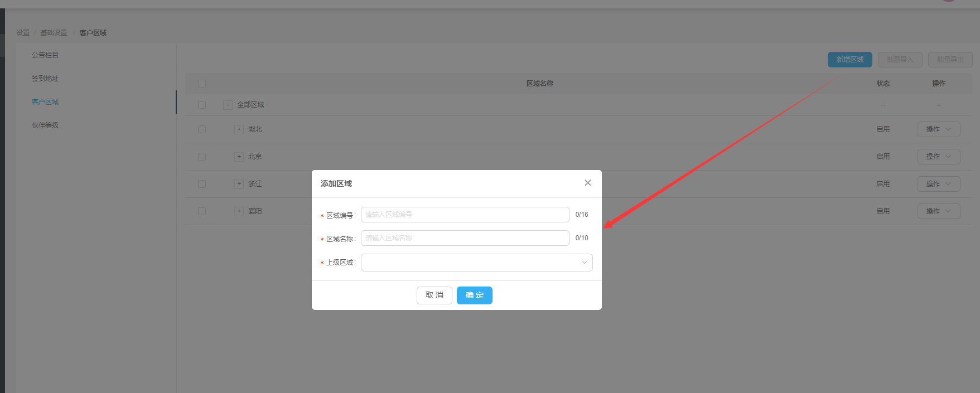The height and width of the screenshot is (393, 980).
Task: Close the 添加区域 dialog with X icon
Action: (587, 183)
